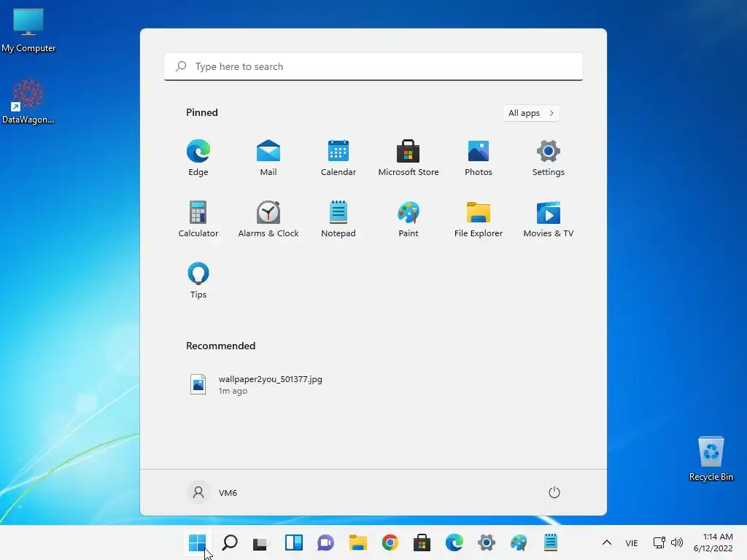This screenshot has height=560, width=747.
Task: Open Task View on the taskbar
Action: [261, 542]
